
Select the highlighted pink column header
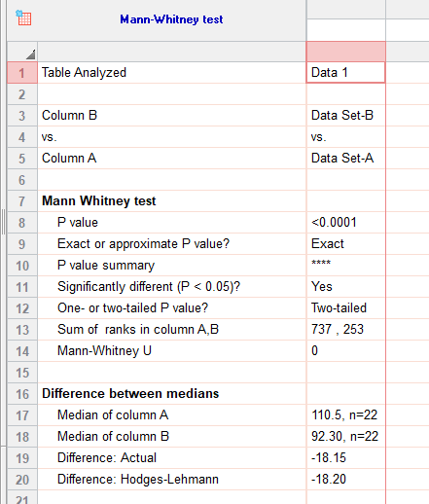pyautogui.click(x=345, y=52)
